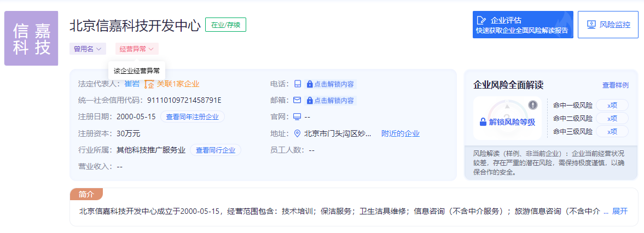Click 查看同行企业 button
The image size is (644, 233).
[216, 150]
